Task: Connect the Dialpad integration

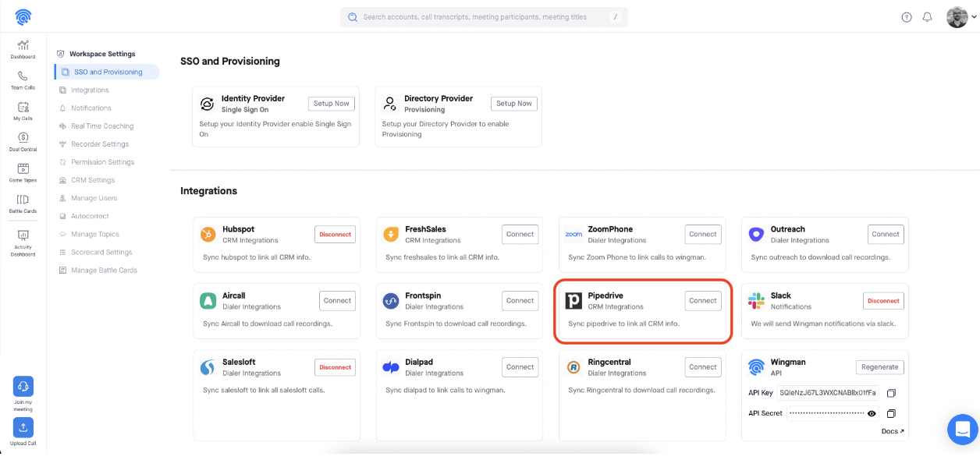Action: click(520, 366)
